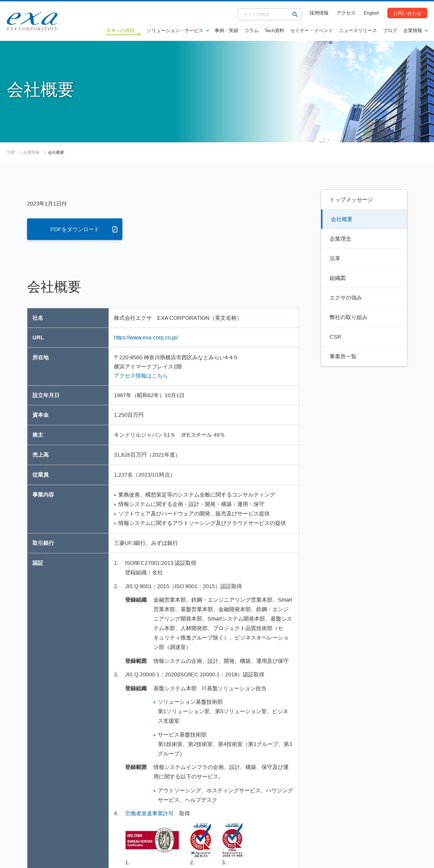Click the アクセス情報はこちら link
434x868 pixels.
(x=141, y=376)
